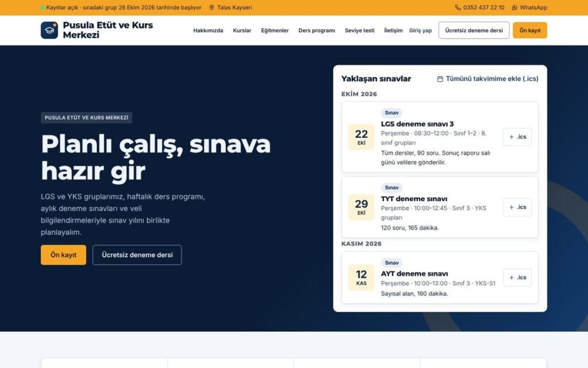Click Kayıtlar açık announcement text

pos(124,7)
